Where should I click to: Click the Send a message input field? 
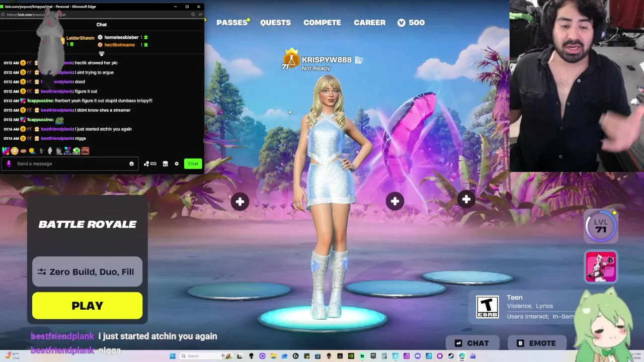pos(70,163)
